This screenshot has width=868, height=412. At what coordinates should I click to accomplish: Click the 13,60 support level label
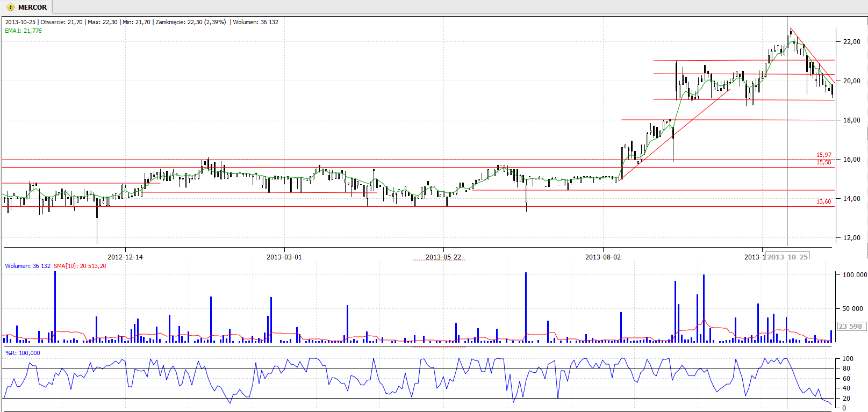(824, 201)
